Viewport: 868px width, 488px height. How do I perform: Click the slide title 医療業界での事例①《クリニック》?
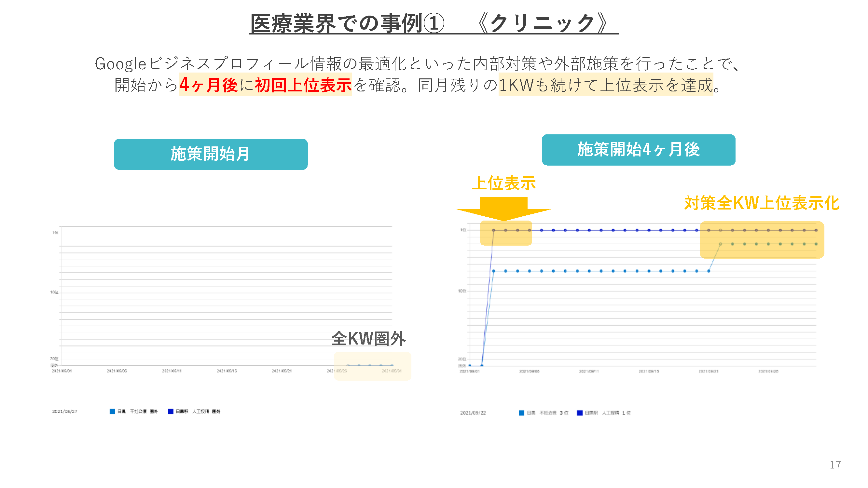(434, 23)
